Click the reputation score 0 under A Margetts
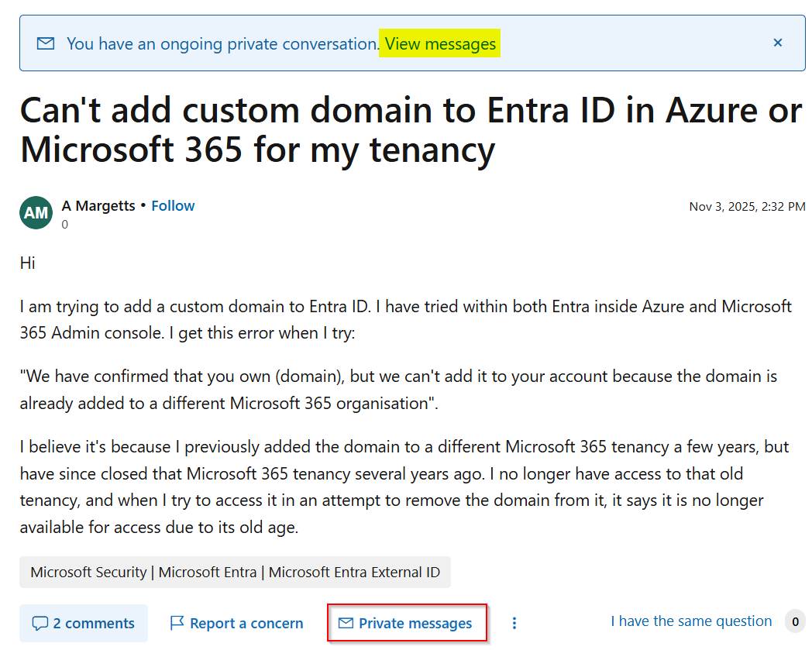This screenshot has height=650, width=812. point(65,225)
